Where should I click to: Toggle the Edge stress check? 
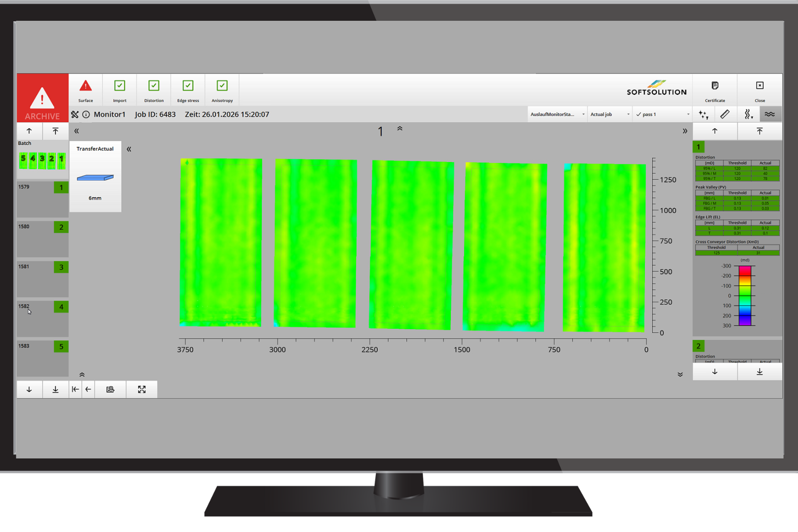click(188, 86)
